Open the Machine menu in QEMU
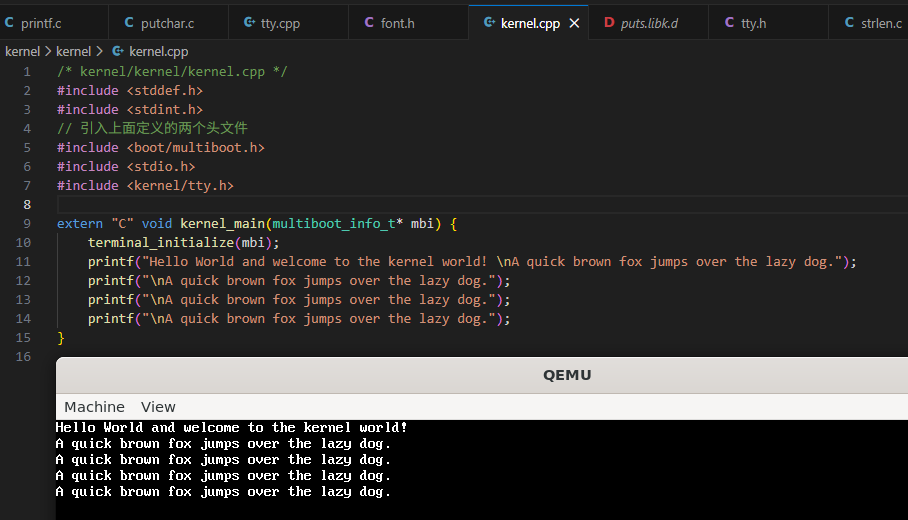The height and width of the screenshot is (520, 908). [x=94, y=407]
